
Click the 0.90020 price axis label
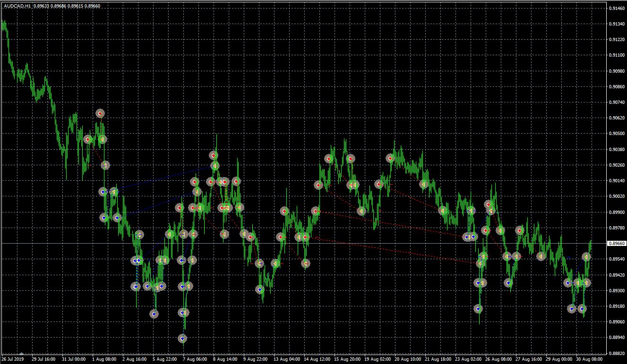[x=617, y=196]
